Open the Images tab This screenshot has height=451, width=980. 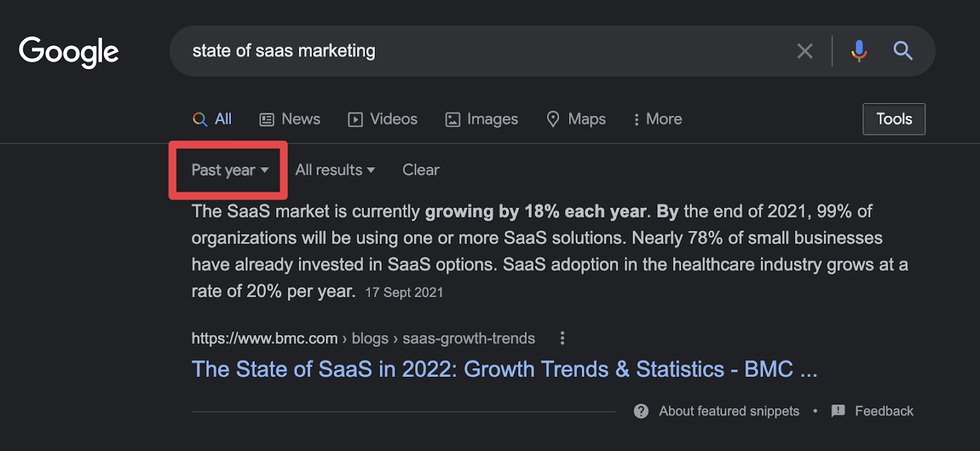[481, 119]
